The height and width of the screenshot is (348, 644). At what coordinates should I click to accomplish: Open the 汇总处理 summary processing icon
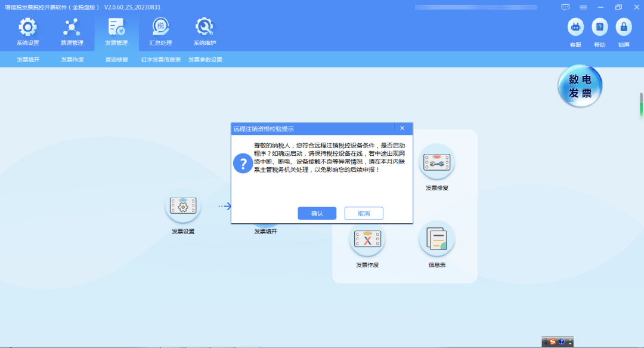pos(159,31)
